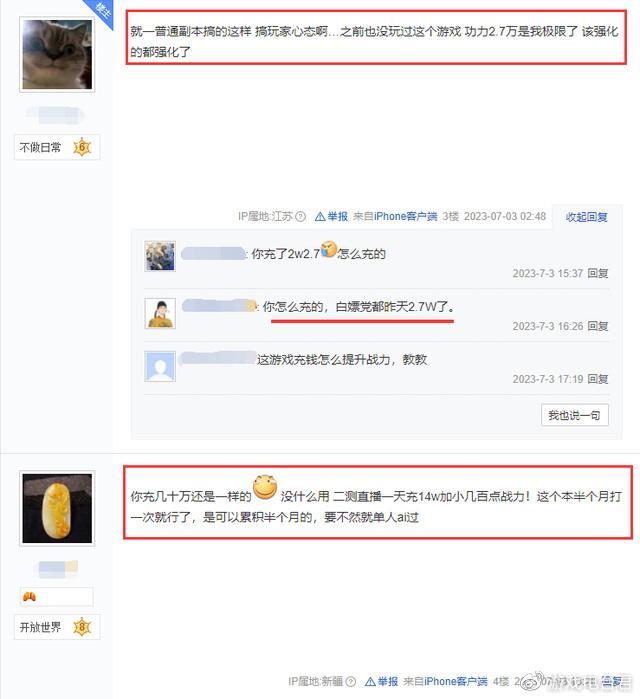The width and height of the screenshot is (640, 699).
Task: Open the second commenter's yellow-shirt avatar
Action: pos(160,313)
